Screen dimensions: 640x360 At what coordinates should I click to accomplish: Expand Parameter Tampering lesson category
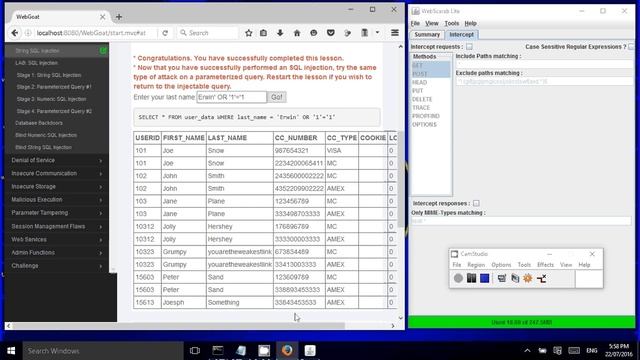(x=57, y=213)
